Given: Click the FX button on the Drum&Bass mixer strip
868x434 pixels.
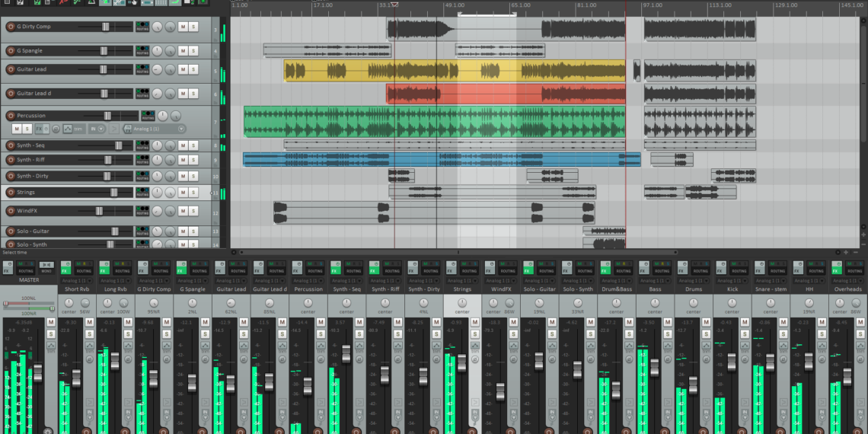Looking at the screenshot, I should (605, 270).
